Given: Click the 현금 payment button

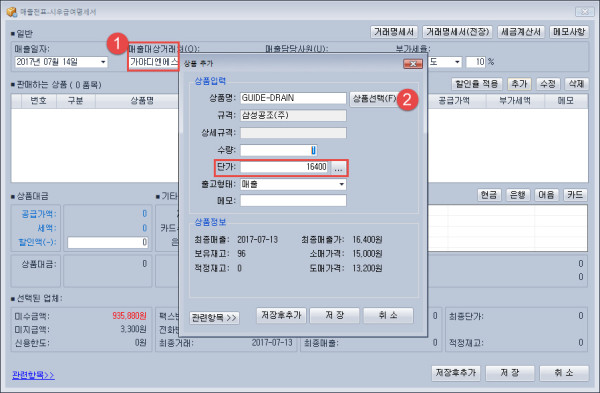Looking at the screenshot, I should pyautogui.click(x=489, y=195).
